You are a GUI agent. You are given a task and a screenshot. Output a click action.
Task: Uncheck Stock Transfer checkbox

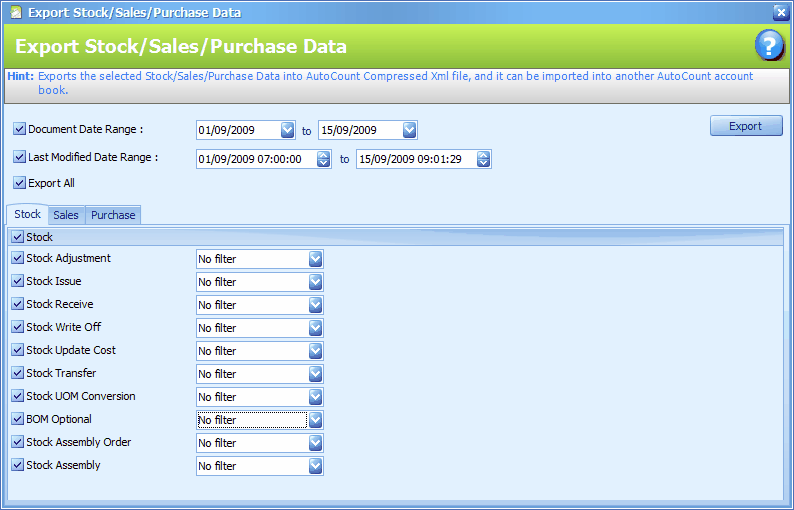tap(17, 373)
